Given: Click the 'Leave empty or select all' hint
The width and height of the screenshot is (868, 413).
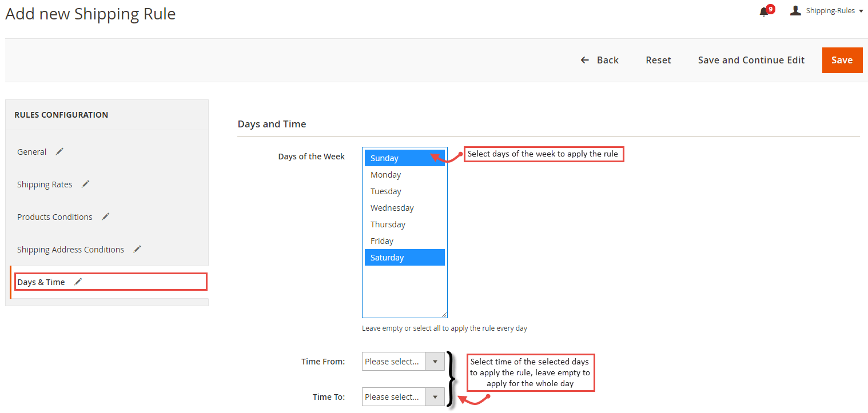Looking at the screenshot, I should 444,328.
